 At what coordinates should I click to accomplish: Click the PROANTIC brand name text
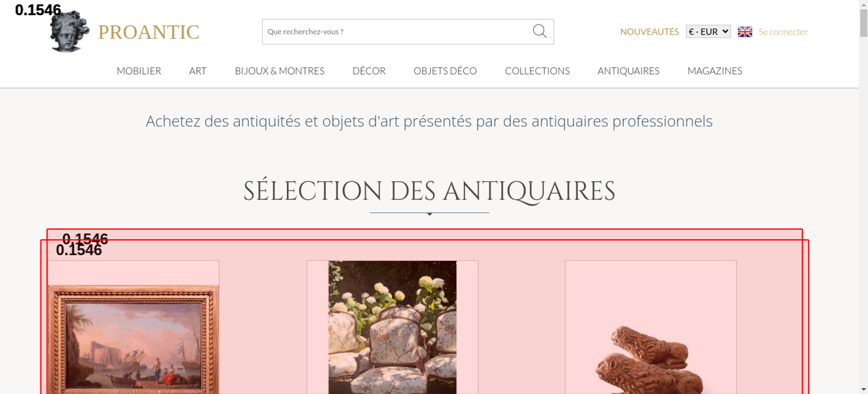(148, 32)
